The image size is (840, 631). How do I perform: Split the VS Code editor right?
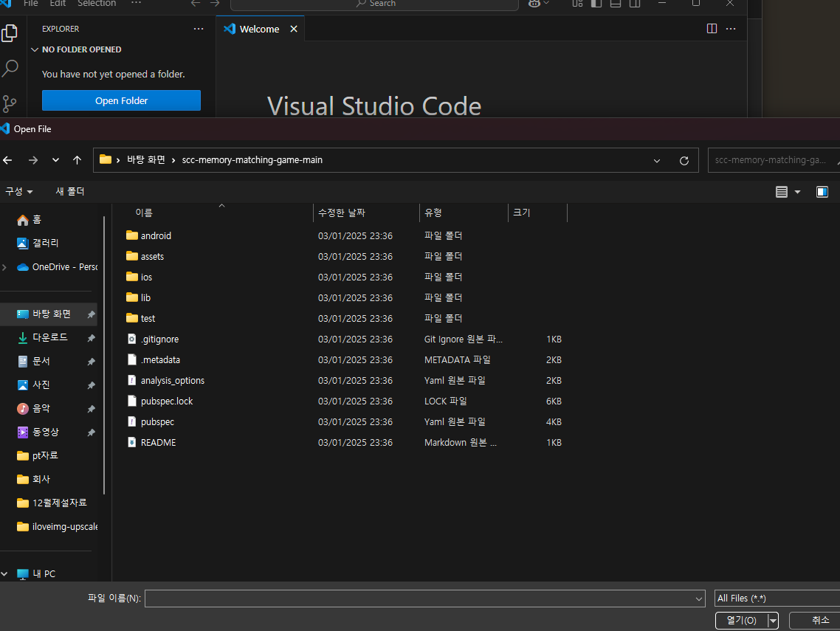pos(712,29)
